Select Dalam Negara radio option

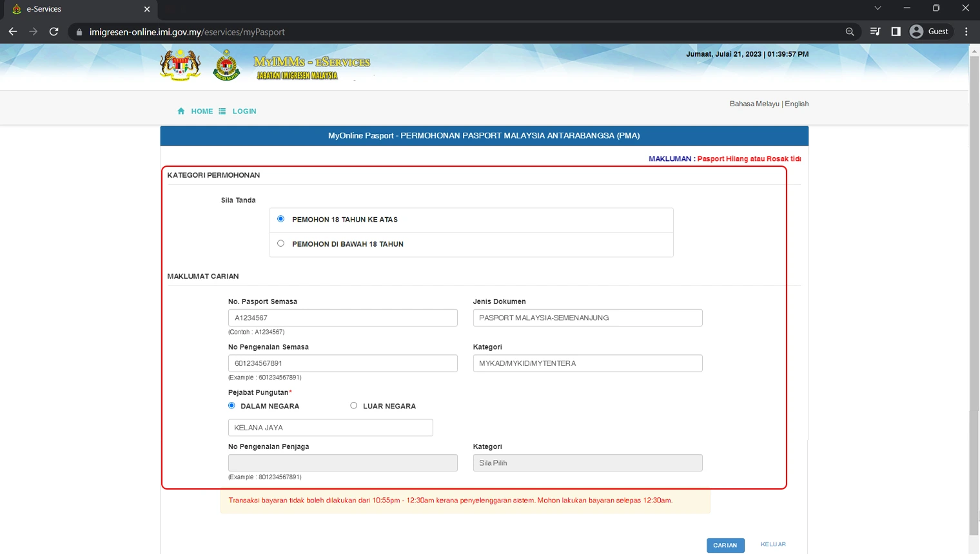click(x=231, y=406)
